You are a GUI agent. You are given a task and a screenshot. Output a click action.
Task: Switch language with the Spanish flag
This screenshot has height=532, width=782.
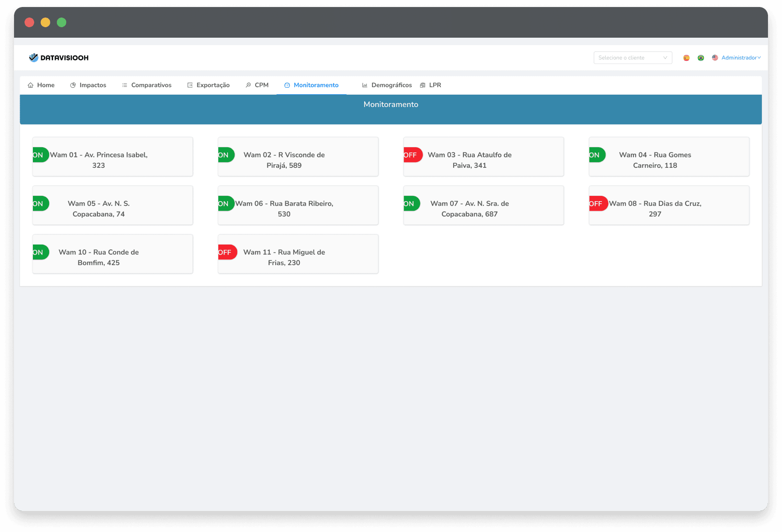[x=686, y=58]
